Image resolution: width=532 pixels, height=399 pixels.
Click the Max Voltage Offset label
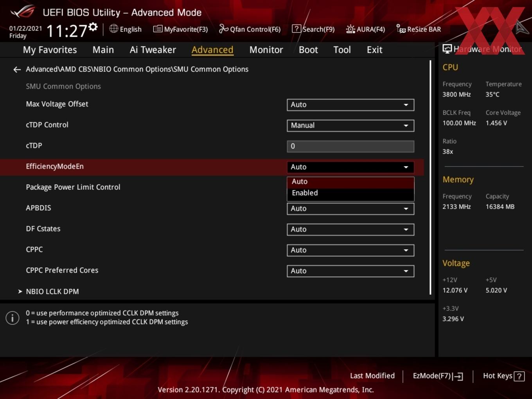coord(57,104)
